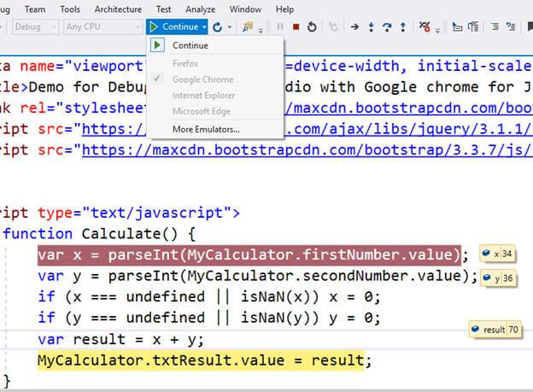This screenshot has width=533, height=392.
Task: Open the maxcdn bootstrap JS script link
Action: point(307,150)
